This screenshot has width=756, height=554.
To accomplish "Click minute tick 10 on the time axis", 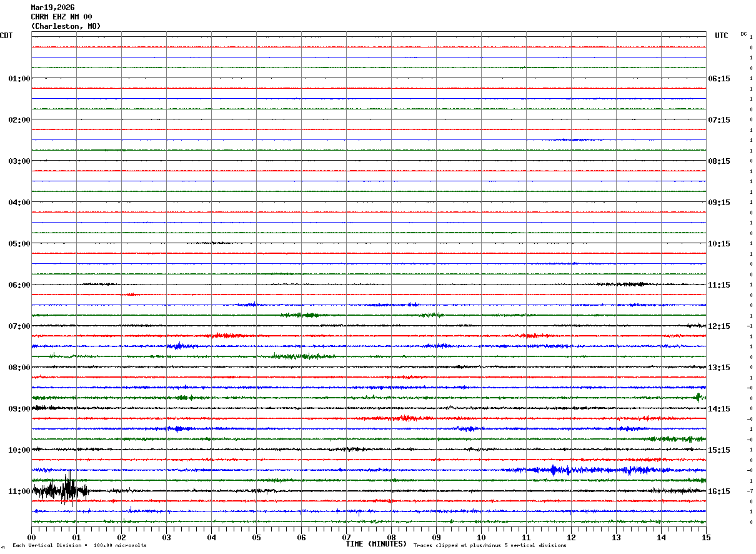I will (481, 537).
